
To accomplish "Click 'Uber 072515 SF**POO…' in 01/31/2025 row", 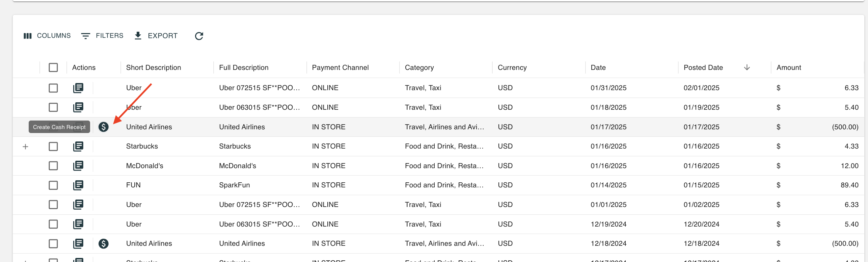I will point(260,88).
